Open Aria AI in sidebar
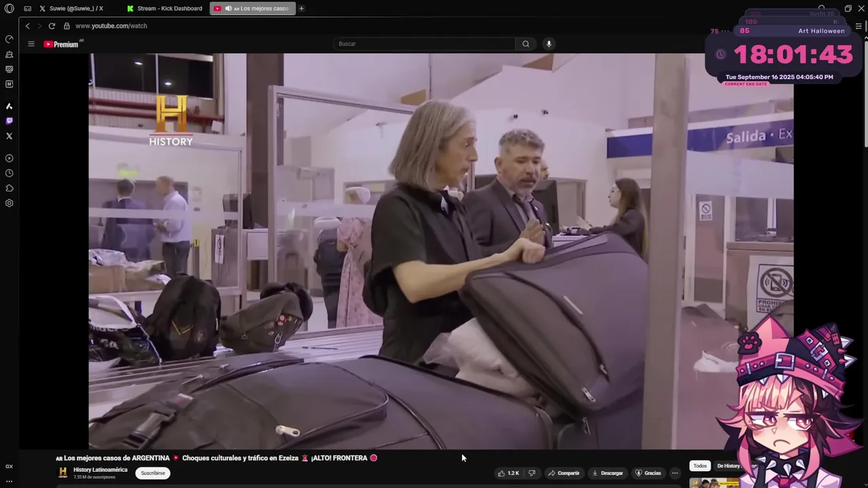This screenshot has width=868, height=488. pyautogui.click(x=9, y=106)
